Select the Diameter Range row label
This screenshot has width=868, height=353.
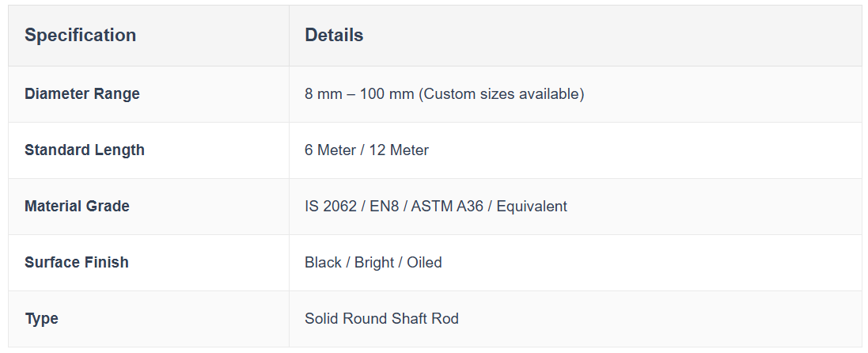[81, 94]
